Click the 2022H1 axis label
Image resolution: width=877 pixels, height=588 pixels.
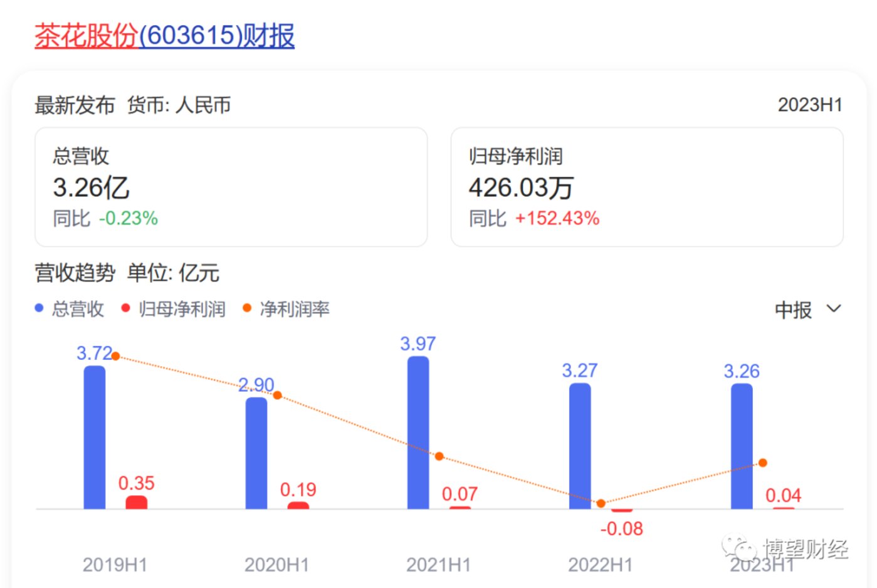click(x=600, y=565)
